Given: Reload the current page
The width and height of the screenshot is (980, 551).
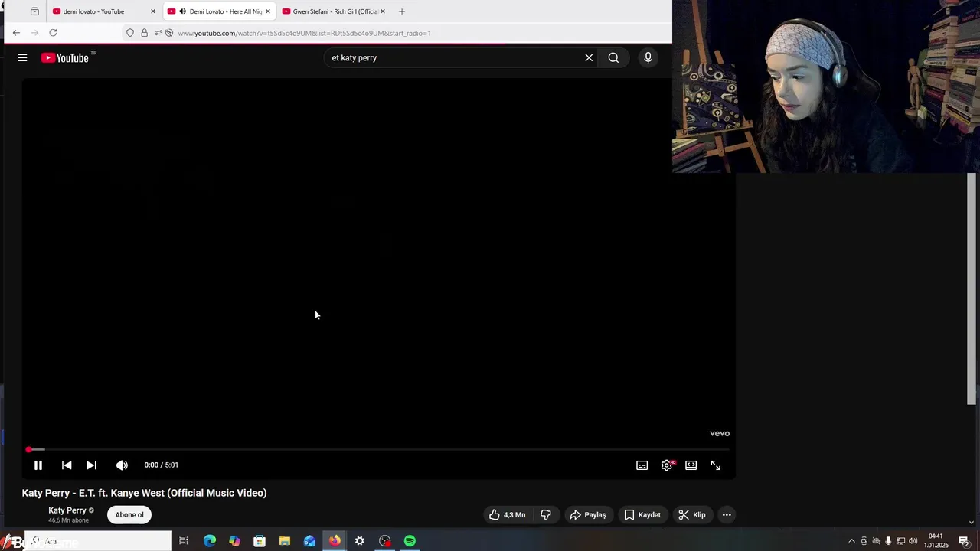Looking at the screenshot, I should 53,33.
